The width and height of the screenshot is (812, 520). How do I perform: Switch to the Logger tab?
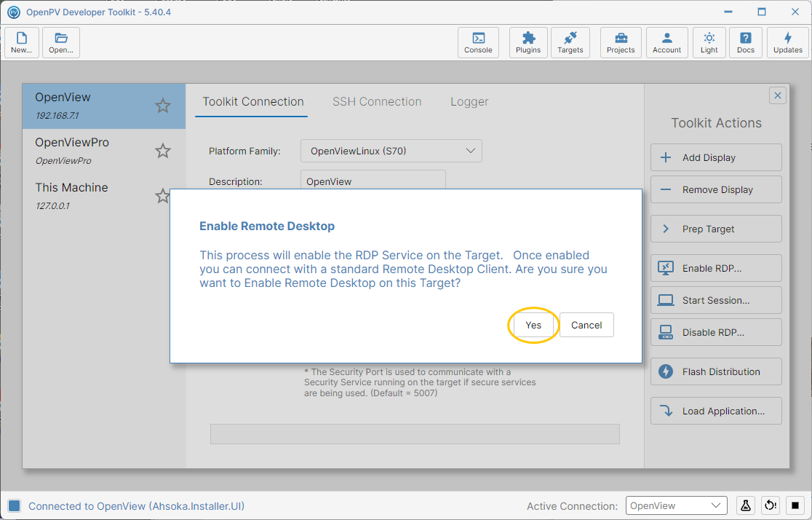tap(469, 102)
